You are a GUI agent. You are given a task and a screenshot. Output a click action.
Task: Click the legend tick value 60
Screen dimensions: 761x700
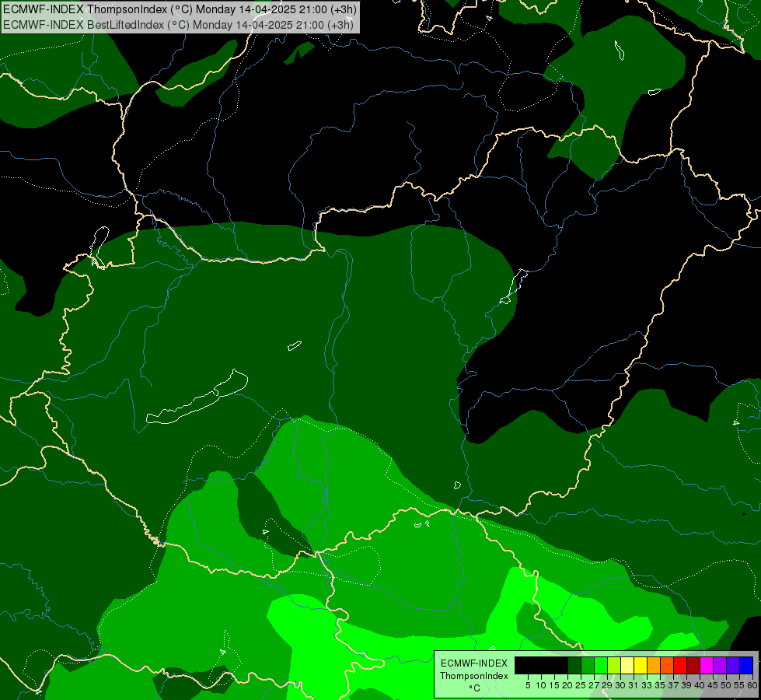[752, 685]
